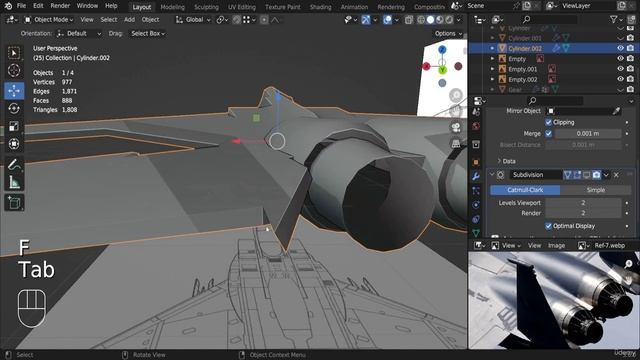Activate the Move tool

14,91
